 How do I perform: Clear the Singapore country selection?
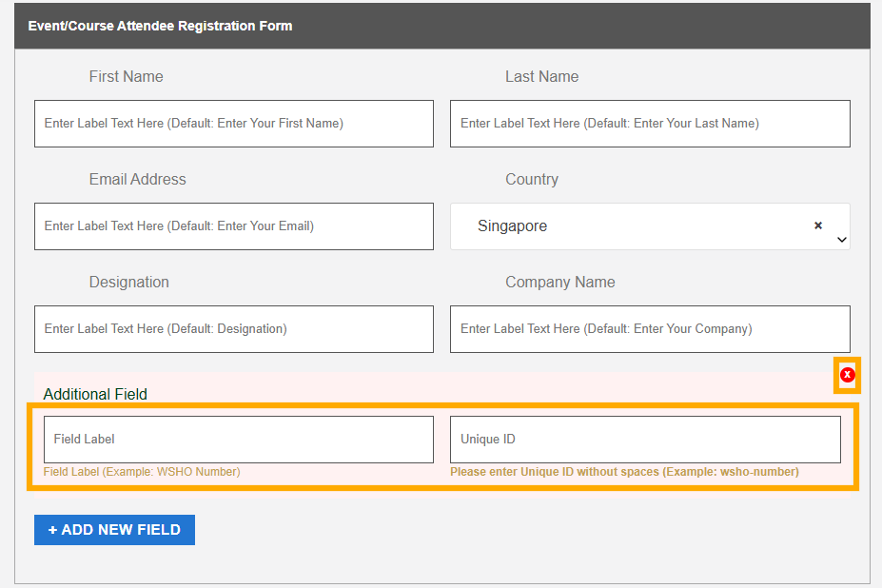tap(817, 225)
